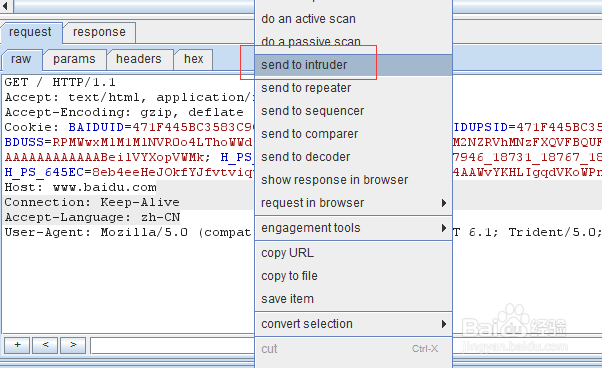This screenshot has width=602, height=368.
Task: Choose 'copy URL' menu entry
Action: pos(353,253)
